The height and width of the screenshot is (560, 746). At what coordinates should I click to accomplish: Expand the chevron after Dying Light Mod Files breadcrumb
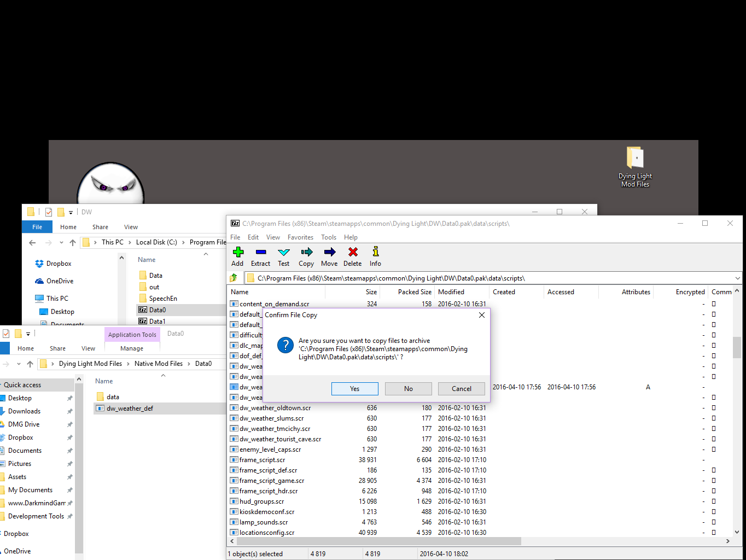pos(129,364)
